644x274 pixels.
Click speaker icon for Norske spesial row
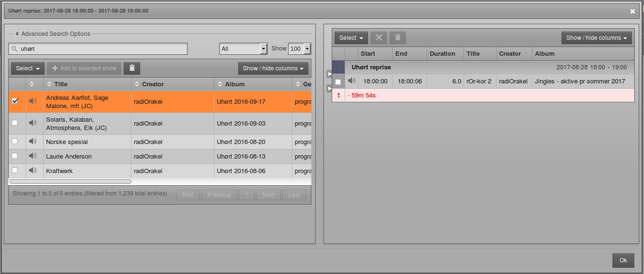(32, 142)
